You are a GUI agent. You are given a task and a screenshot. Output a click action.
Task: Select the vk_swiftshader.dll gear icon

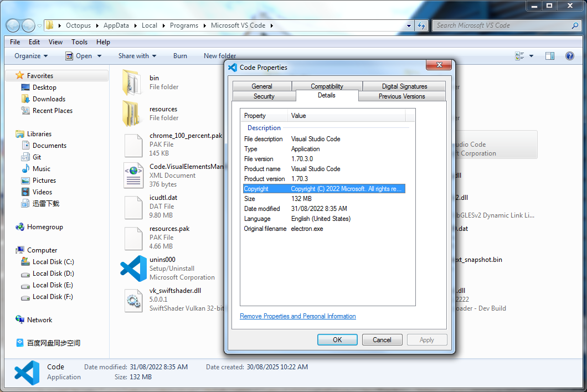pyautogui.click(x=133, y=300)
